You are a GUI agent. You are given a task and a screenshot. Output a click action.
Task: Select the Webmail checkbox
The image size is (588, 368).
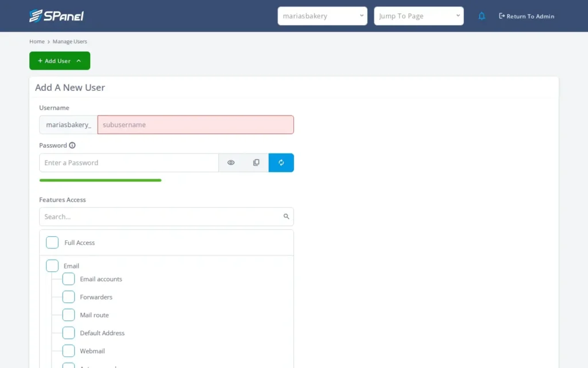pos(69,351)
